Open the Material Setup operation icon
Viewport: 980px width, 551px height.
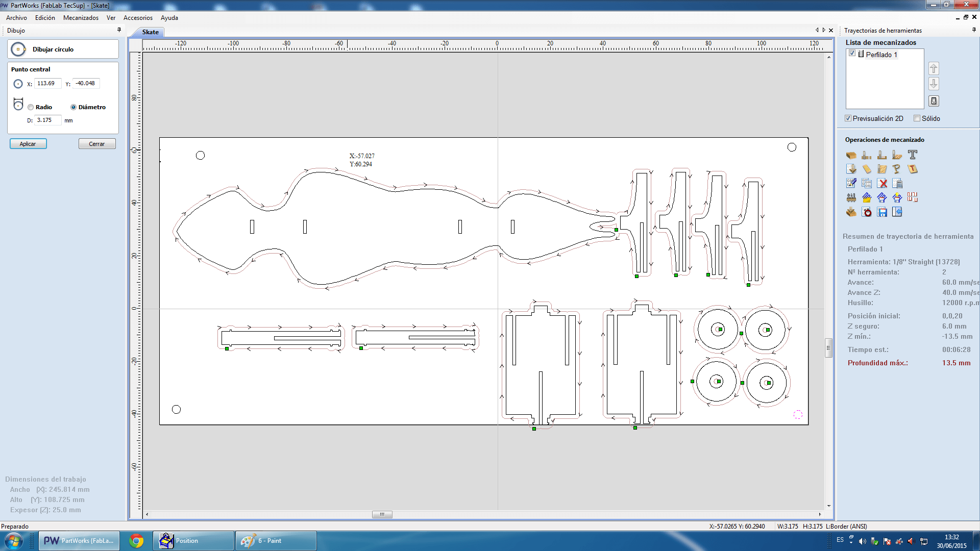851,155
